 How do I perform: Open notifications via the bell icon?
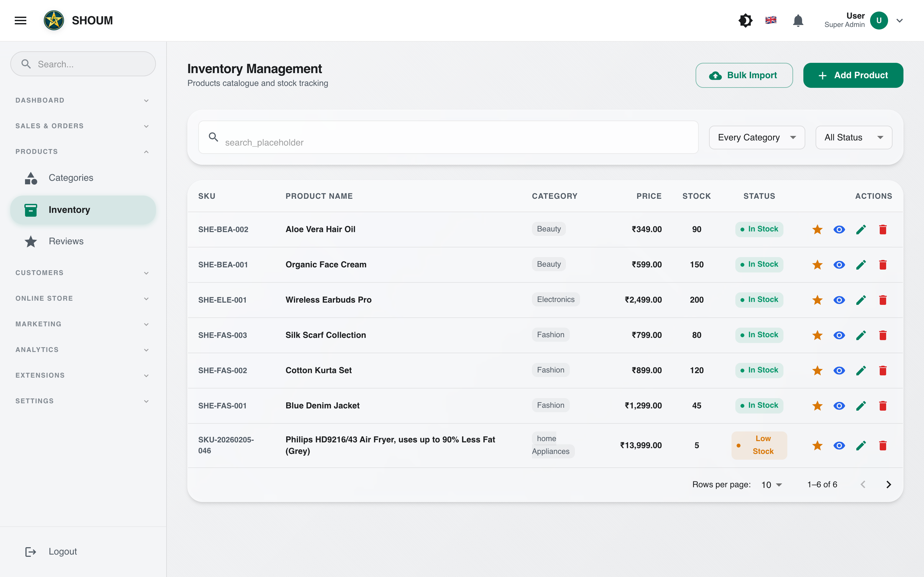click(x=798, y=20)
